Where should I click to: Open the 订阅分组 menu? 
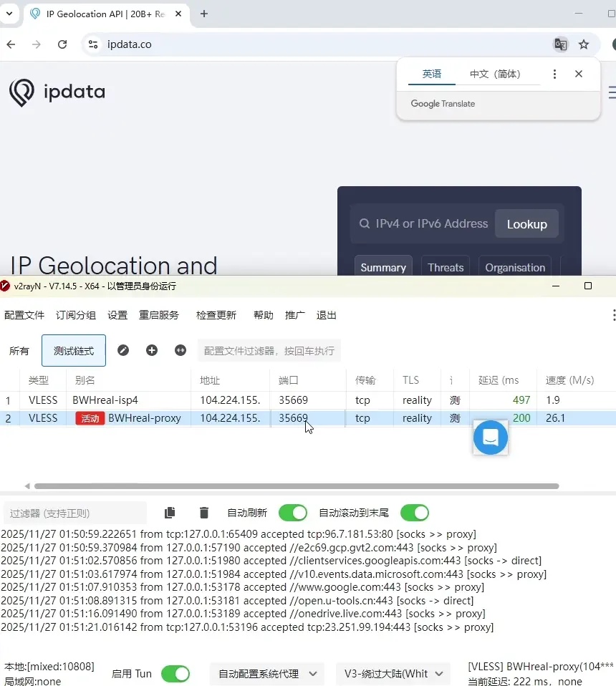pos(76,315)
